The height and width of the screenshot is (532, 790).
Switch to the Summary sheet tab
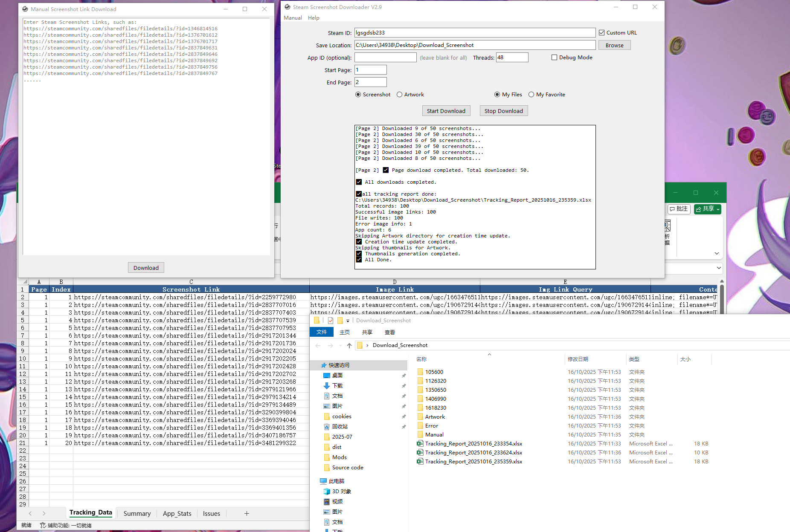[x=137, y=513]
